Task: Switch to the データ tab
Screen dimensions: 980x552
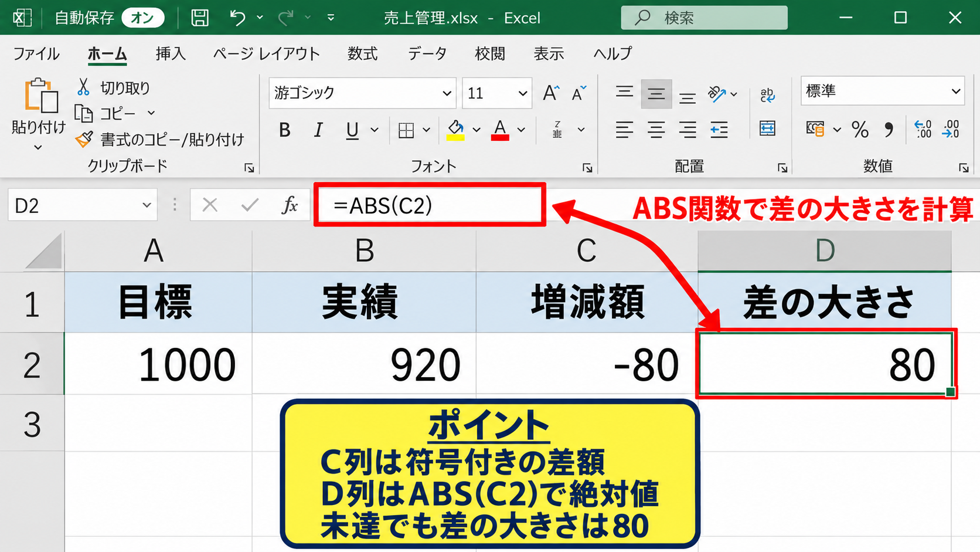Action: click(427, 54)
